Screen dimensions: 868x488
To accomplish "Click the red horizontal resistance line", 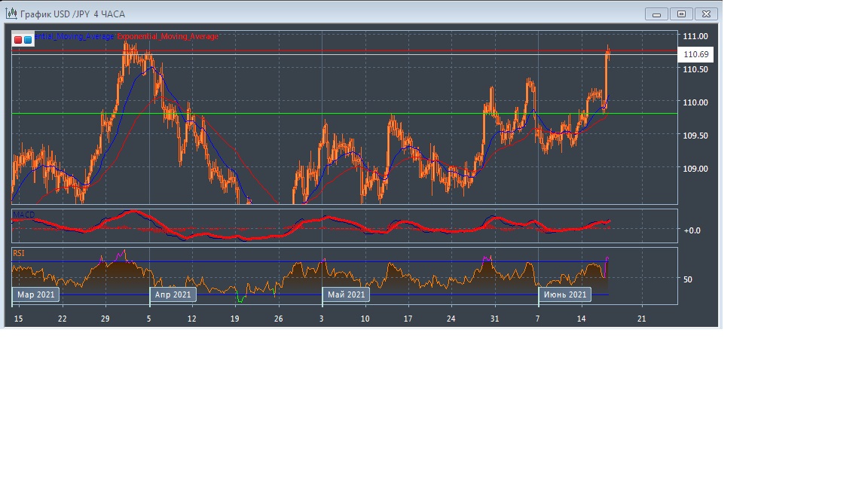I will pyautogui.click(x=301, y=50).
